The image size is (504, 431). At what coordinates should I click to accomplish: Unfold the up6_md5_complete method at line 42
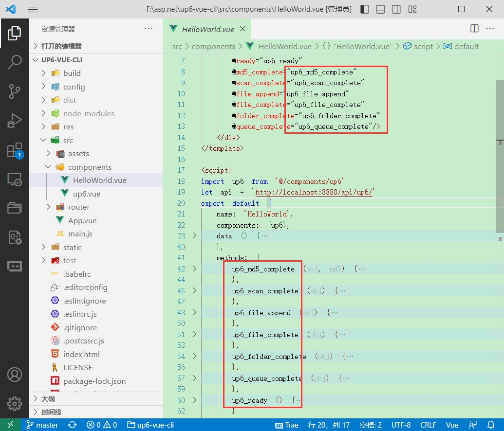[x=195, y=269]
